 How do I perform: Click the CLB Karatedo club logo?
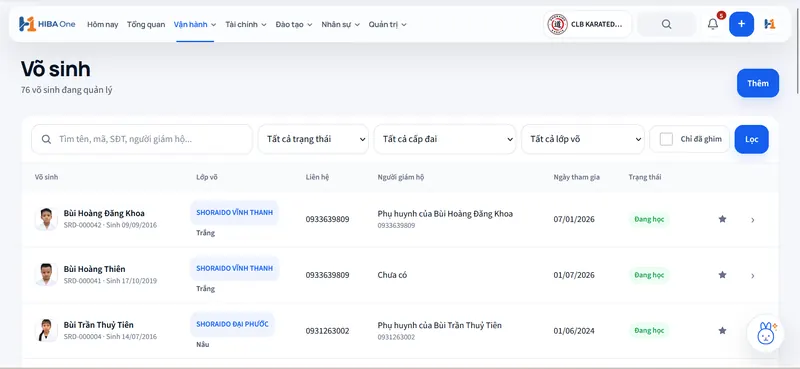click(558, 24)
